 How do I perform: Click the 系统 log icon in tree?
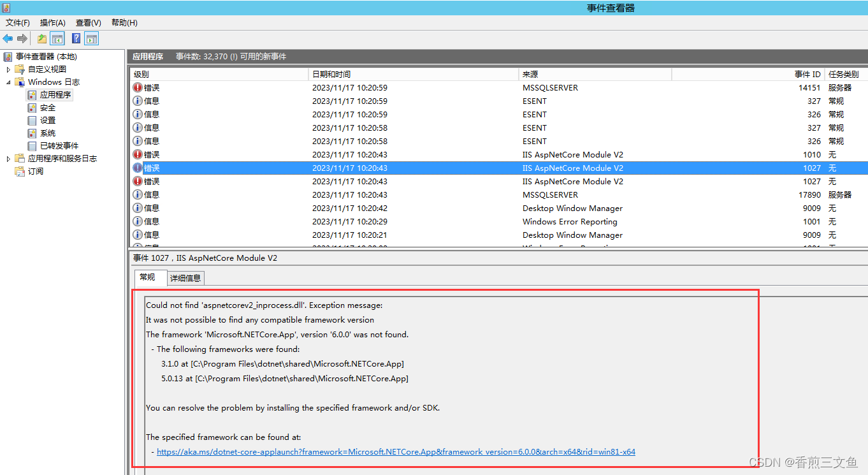pyautogui.click(x=32, y=133)
